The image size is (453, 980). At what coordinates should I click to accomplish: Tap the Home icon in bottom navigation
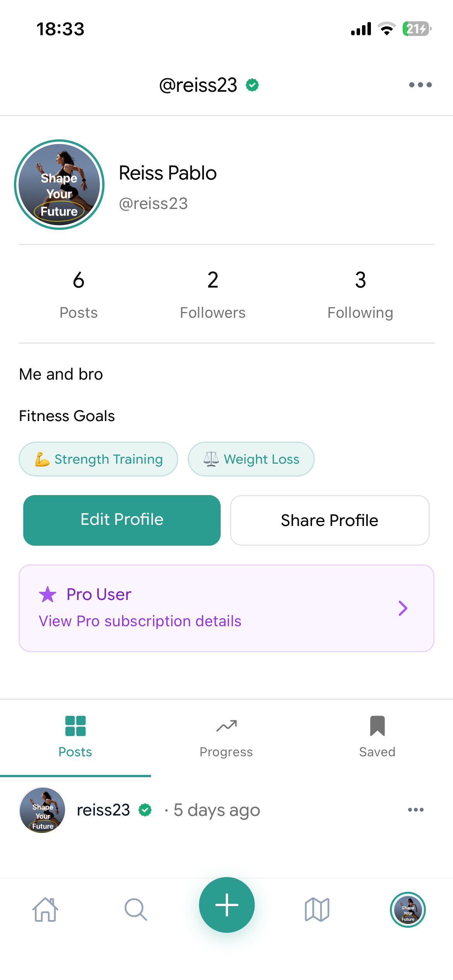click(45, 909)
